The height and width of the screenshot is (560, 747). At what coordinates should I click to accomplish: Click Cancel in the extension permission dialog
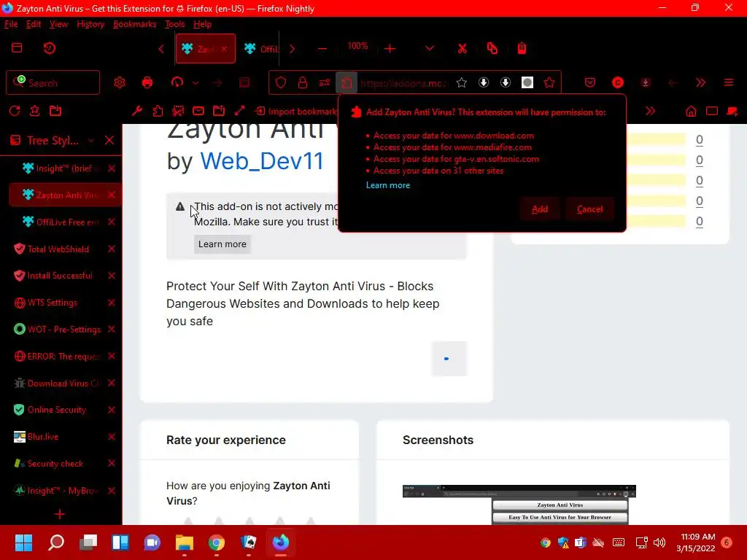589,209
